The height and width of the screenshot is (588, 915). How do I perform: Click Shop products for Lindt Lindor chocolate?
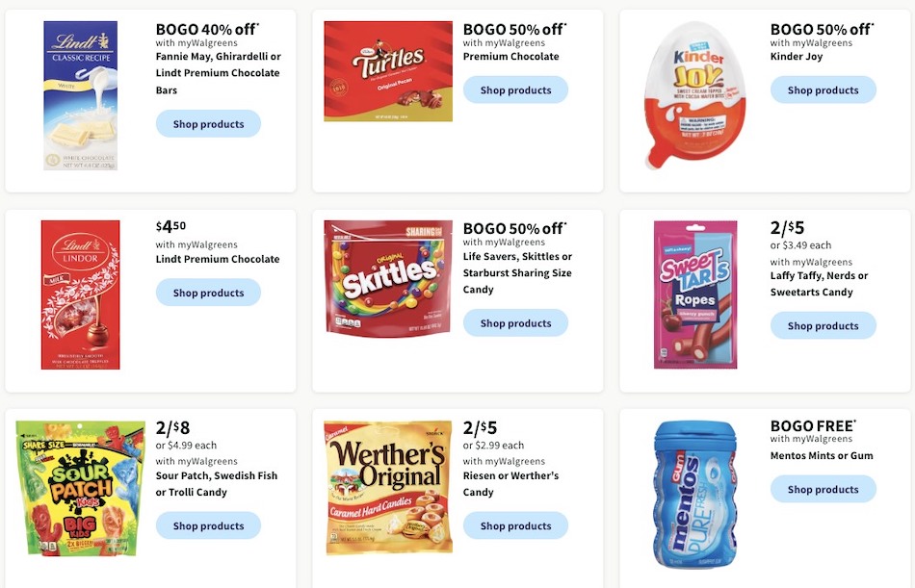208,292
